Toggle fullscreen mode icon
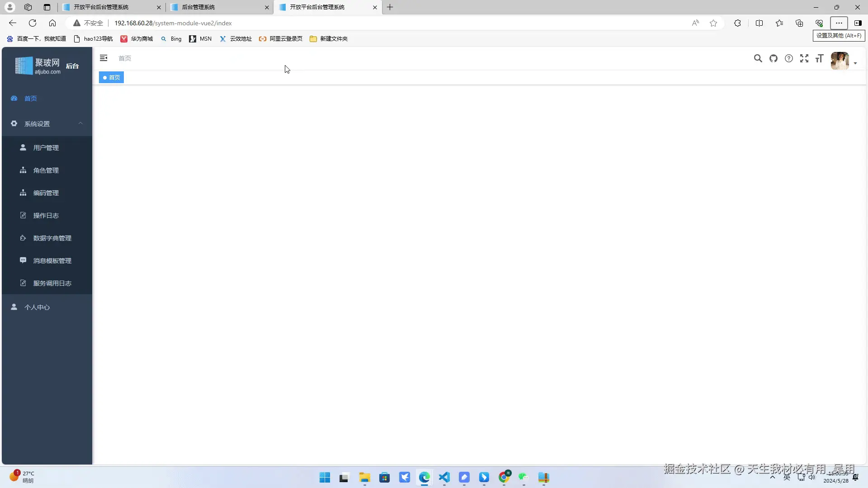The height and width of the screenshot is (488, 868). (x=804, y=58)
